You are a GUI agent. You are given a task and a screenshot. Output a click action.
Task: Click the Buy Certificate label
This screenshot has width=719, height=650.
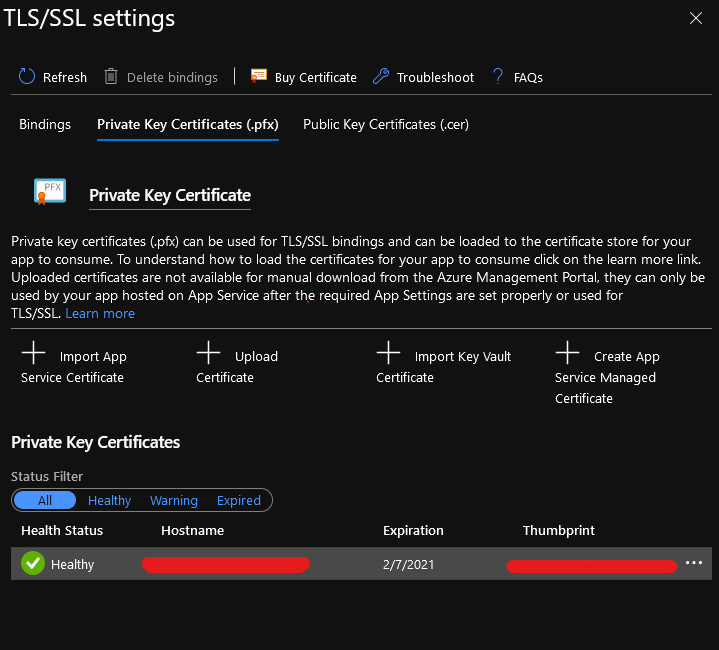tap(315, 77)
